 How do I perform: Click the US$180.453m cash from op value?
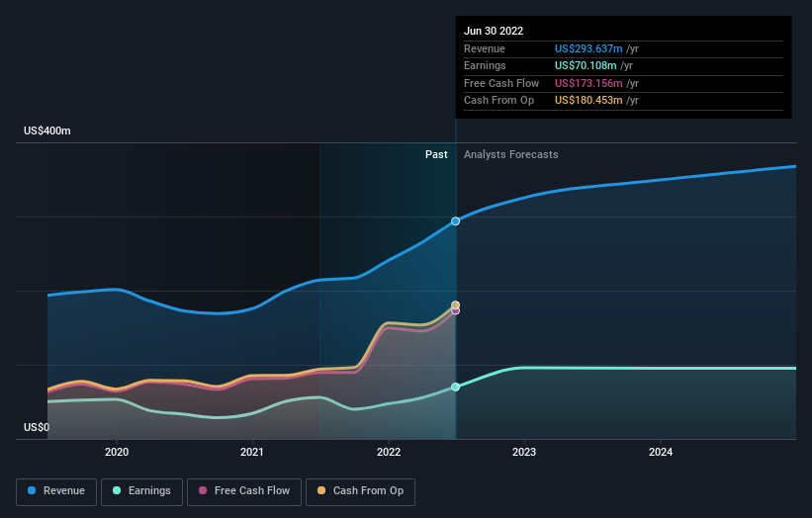(x=588, y=101)
